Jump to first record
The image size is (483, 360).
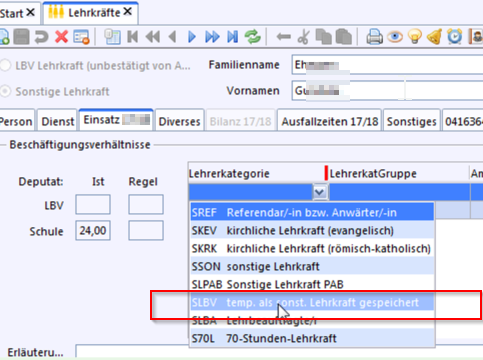(133, 37)
